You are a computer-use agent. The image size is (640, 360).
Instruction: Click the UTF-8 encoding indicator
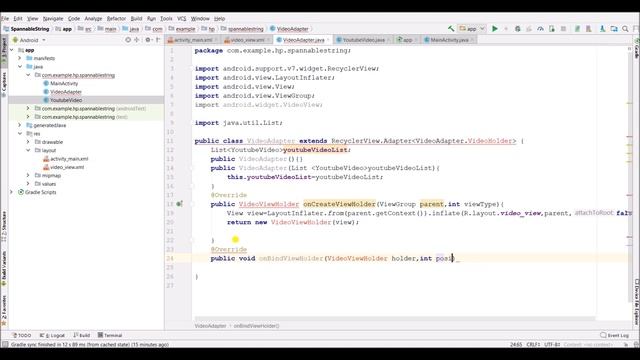click(551, 344)
